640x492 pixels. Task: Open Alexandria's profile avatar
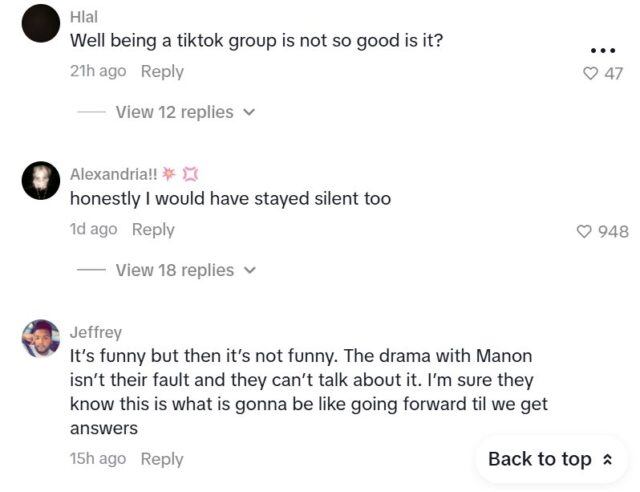[x=41, y=180]
